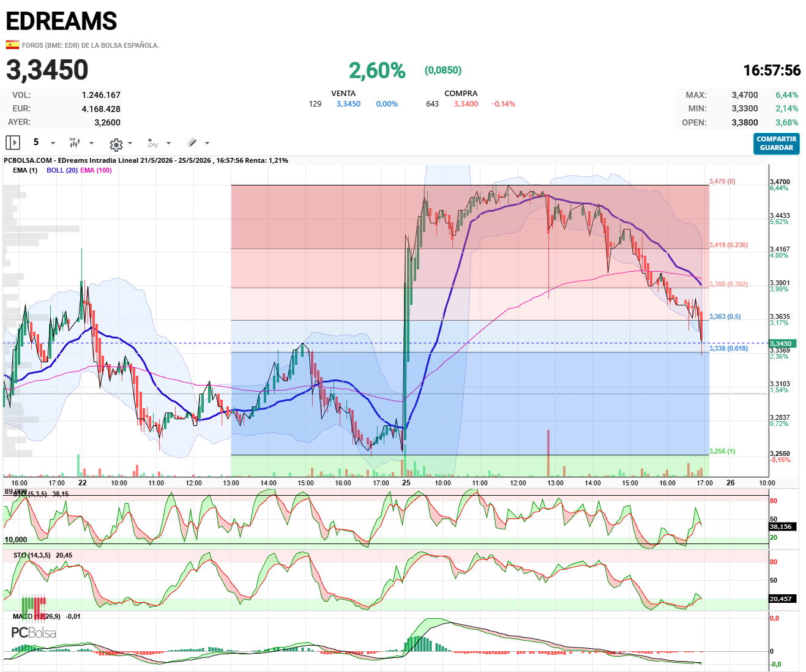Image resolution: width=806 pixels, height=672 pixels.
Task: Open the 5-minute interval dropdown arrow
Action: tap(53, 143)
